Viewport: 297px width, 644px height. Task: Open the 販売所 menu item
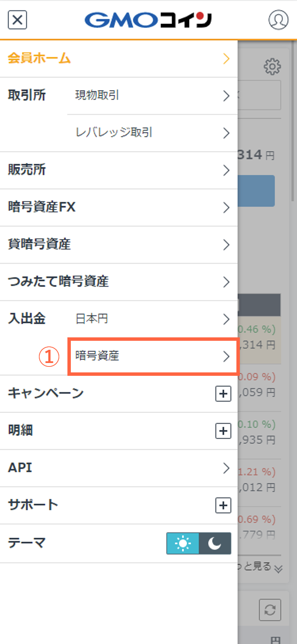[119, 170]
